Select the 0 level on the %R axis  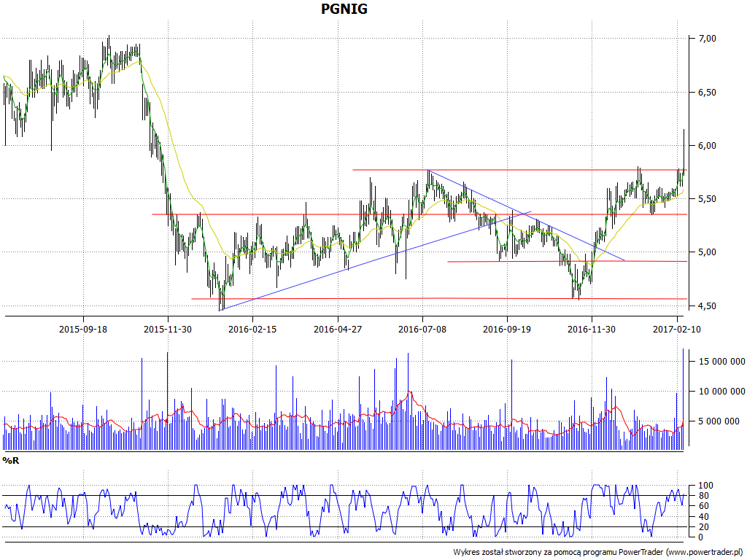click(x=700, y=537)
